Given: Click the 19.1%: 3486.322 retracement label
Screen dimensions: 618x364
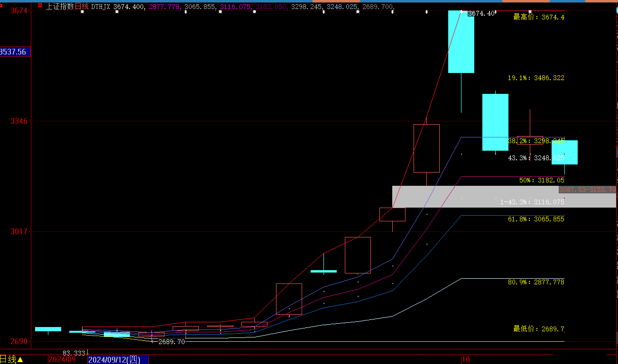Looking at the screenshot, I should pos(536,78).
